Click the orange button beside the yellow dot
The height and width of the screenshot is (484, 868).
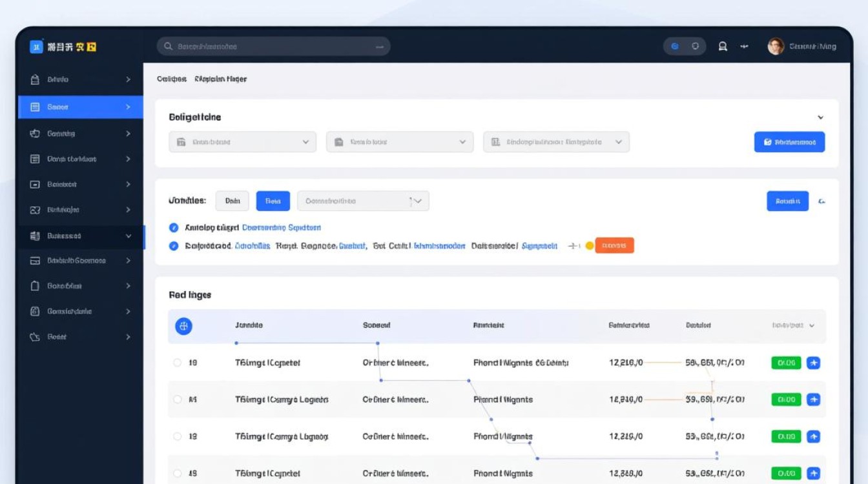[614, 245]
